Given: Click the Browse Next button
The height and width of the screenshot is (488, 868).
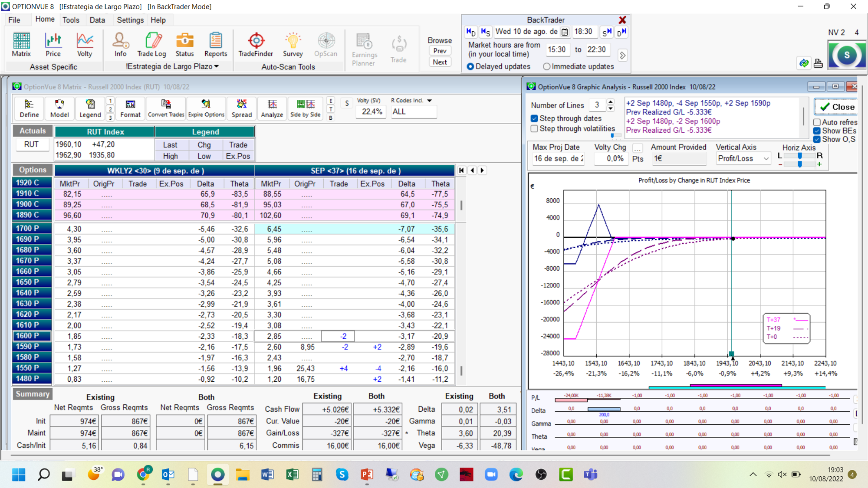Looking at the screenshot, I should [x=440, y=62].
